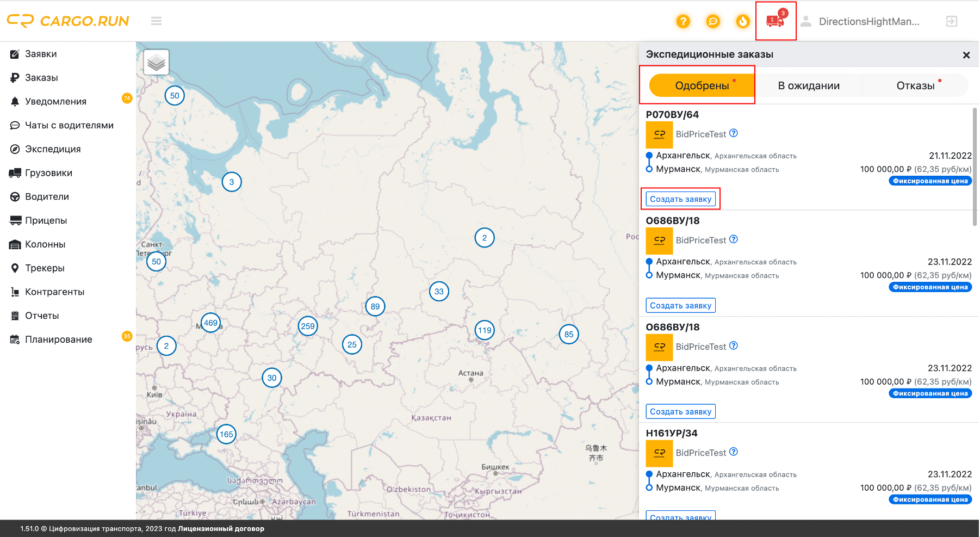Go to Грузовики section
Image resolution: width=980 pixels, height=537 pixels.
[x=48, y=173]
